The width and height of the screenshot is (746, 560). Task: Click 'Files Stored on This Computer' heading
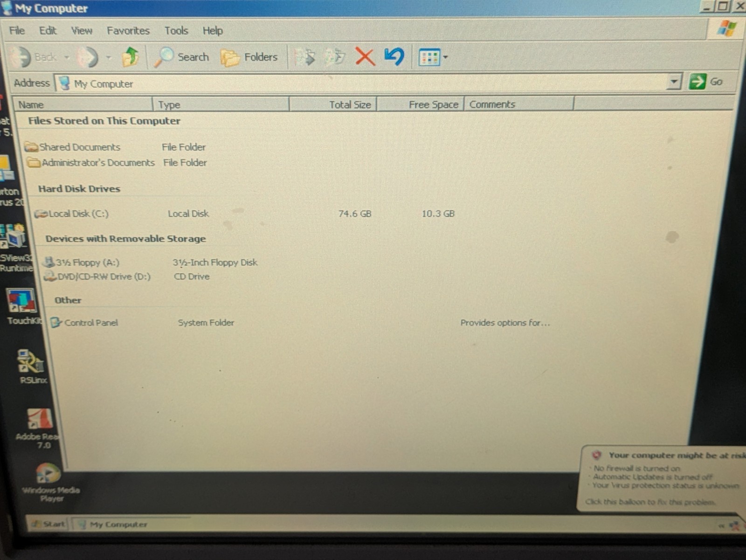coord(104,121)
